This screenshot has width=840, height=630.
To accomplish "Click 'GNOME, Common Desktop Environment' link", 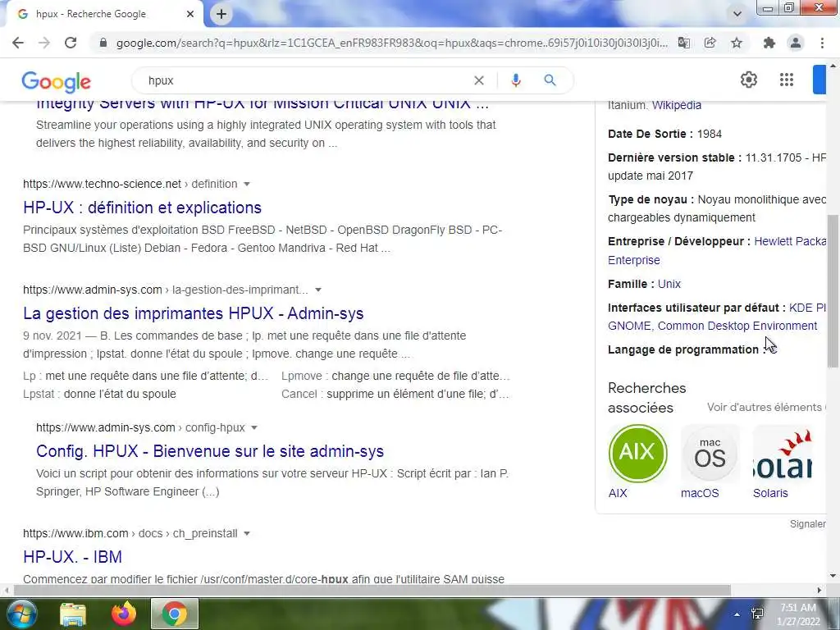I will (713, 326).
